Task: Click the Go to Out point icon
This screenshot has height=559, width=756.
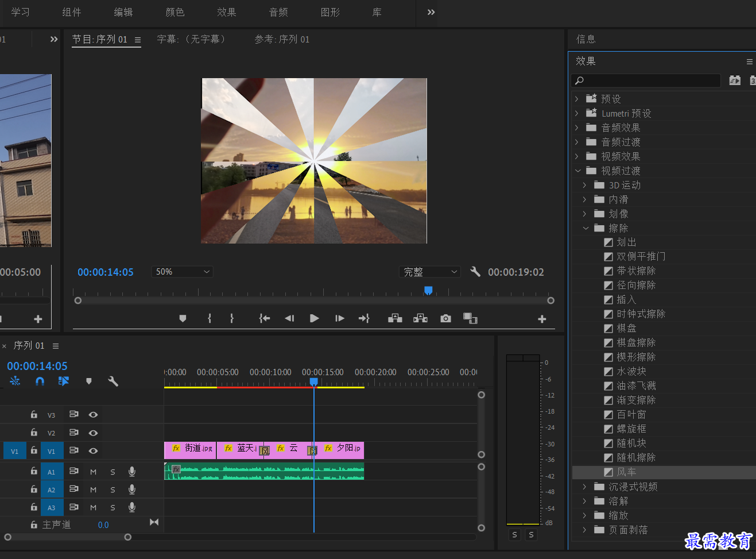Action: point(364,318)
